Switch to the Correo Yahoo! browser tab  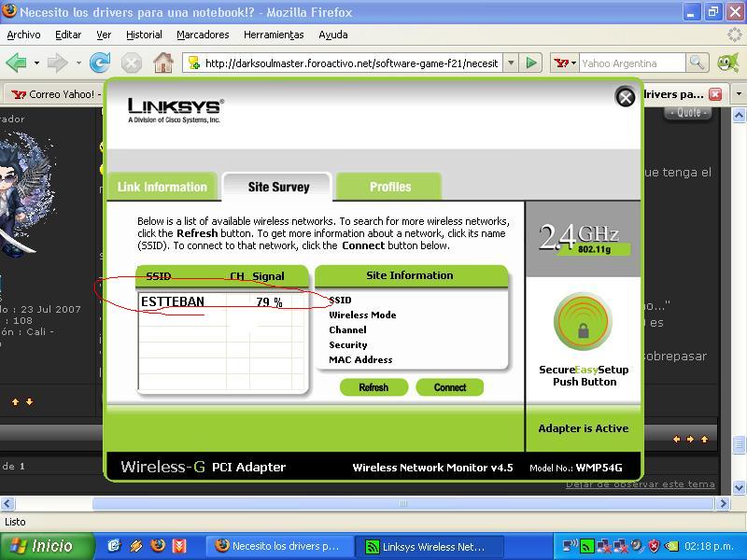tap(53, 94)
